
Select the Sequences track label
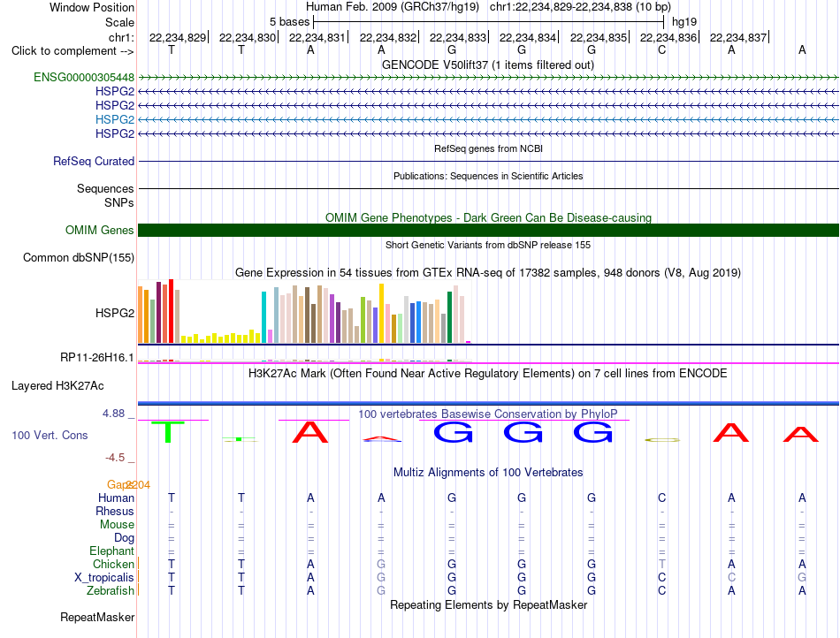pyautogui.click(x=105, y=188)
